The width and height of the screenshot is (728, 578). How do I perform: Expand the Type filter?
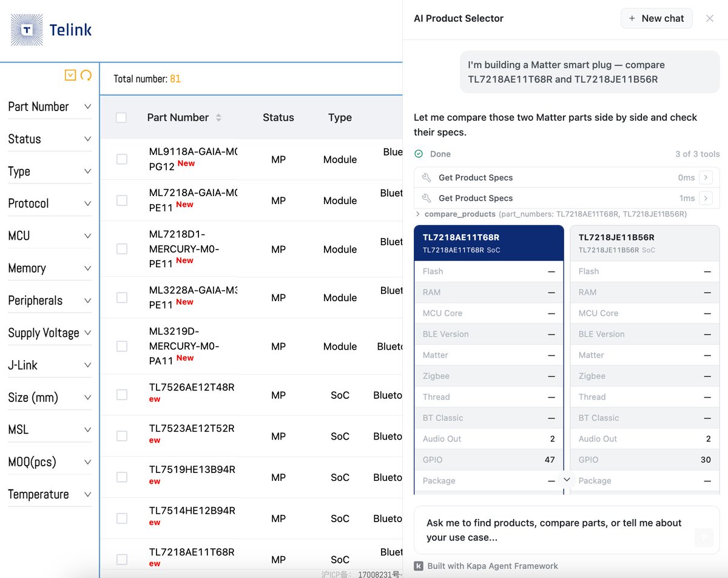pos(50,171)
